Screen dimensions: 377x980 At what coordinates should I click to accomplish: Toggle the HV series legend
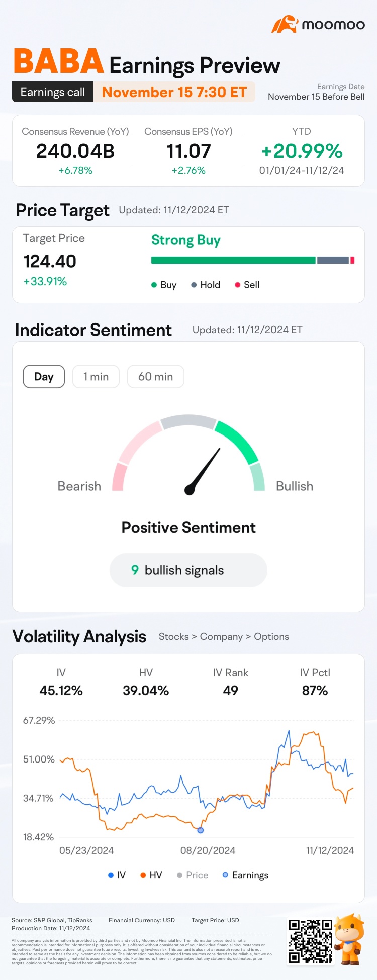(151, 875)
